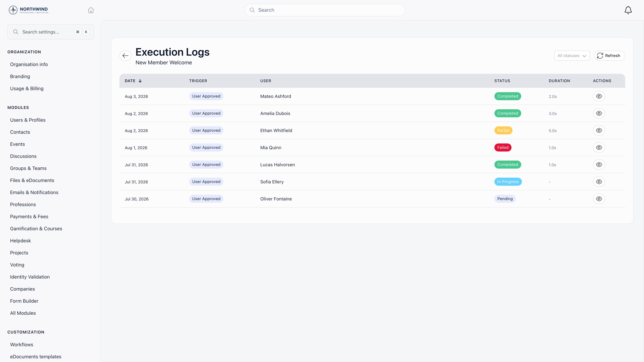Open All Modules
Image resolution: width=644 pixels, height=362 pixels.
coord(23,313)
